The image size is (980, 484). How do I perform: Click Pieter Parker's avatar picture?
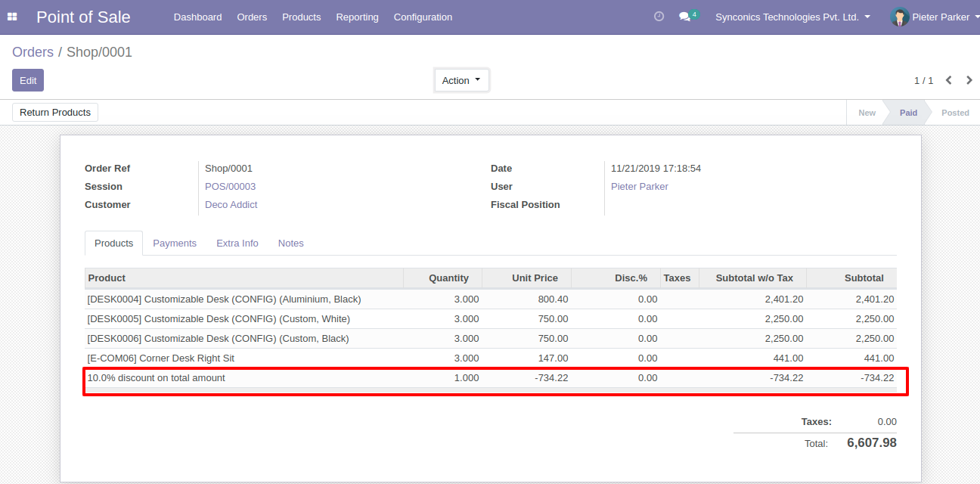pos(899,17)
